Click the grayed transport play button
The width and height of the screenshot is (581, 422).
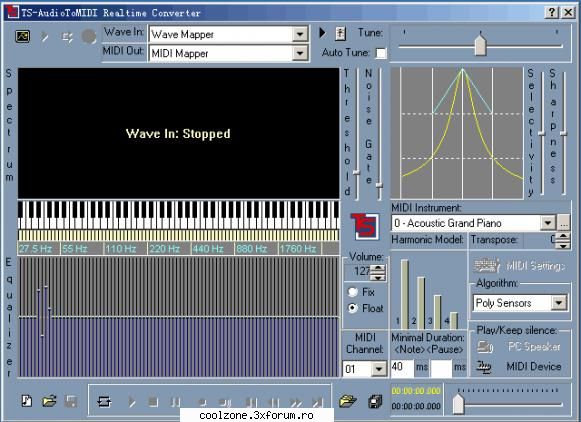click(x=132, y=402)
